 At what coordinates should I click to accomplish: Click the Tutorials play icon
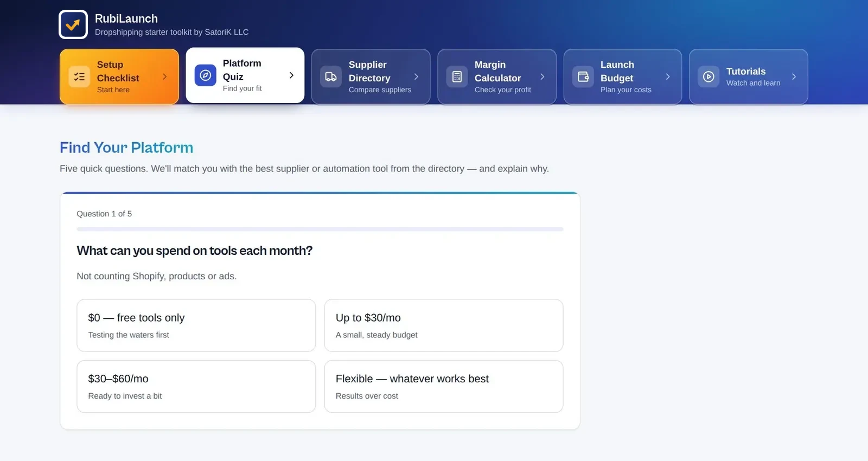click(709, 76)
